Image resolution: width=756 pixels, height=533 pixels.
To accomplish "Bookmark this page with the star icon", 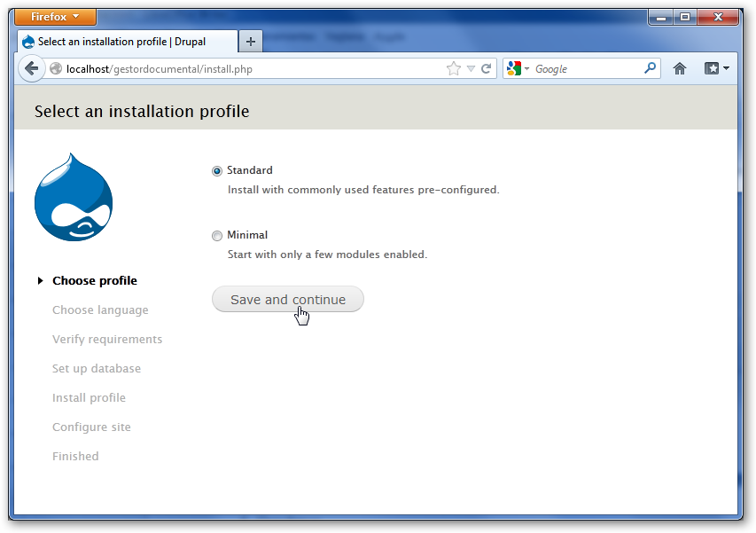I will point(454,68).
